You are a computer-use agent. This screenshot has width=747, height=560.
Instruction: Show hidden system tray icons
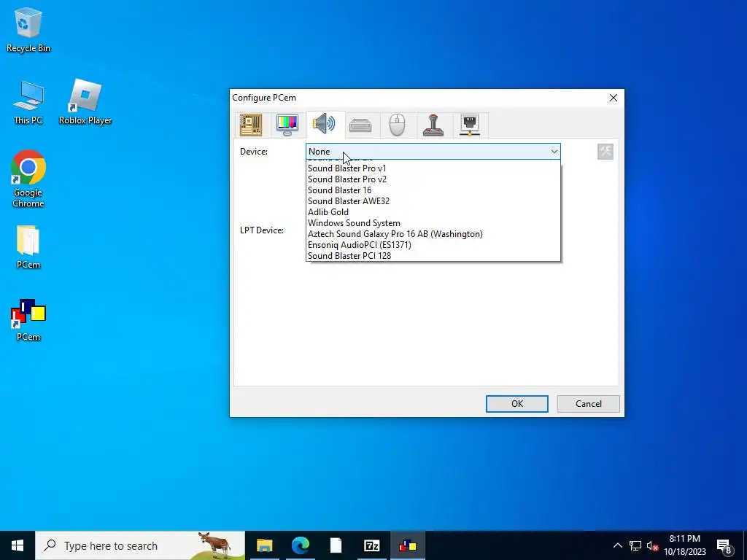click(x=617, y=545)
